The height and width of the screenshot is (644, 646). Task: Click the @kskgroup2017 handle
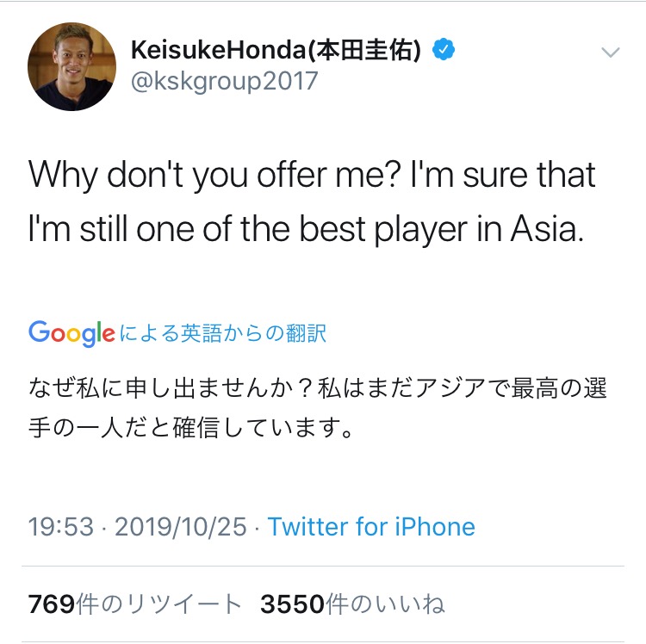pos(224,82)
